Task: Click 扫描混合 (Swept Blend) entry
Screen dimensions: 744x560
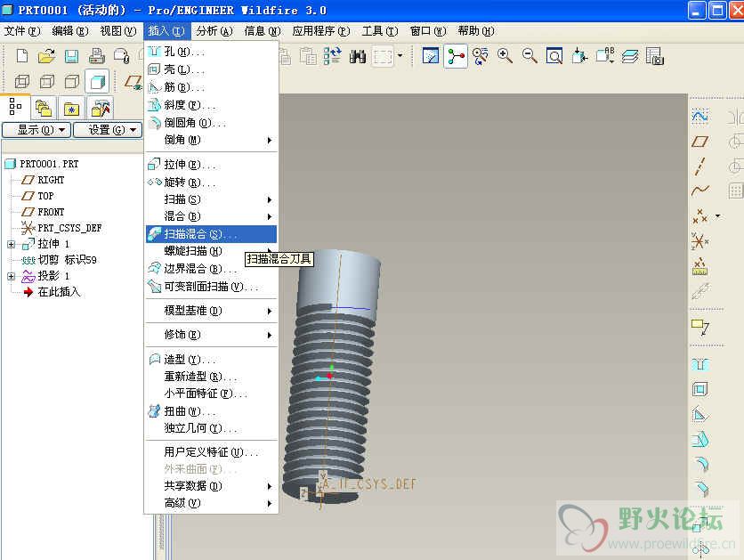Action: pyautogui.click(x=211, y=234)
